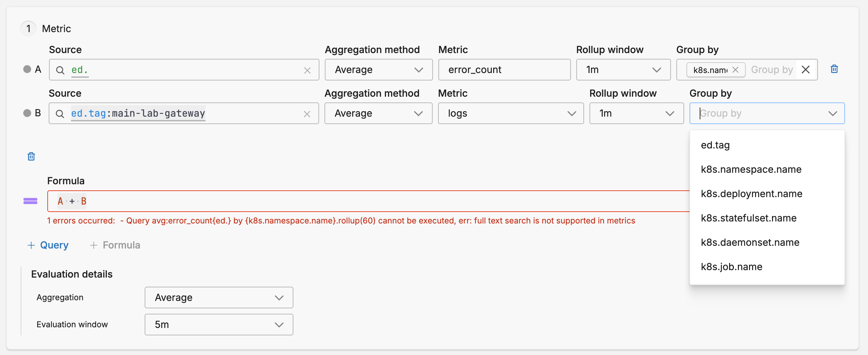Expand the Evaluation window 5m dropdown

click(219, 325)
